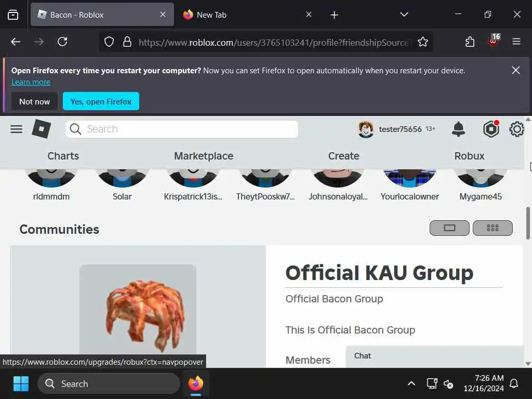Switch to the New Tab tab
Viewport: 532px width, 399px height.
tap(248, 15)
